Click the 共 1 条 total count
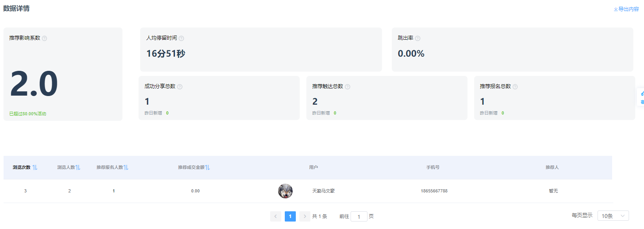The height and width of the screenshot is (229, 644). click(x=320, y=216)
